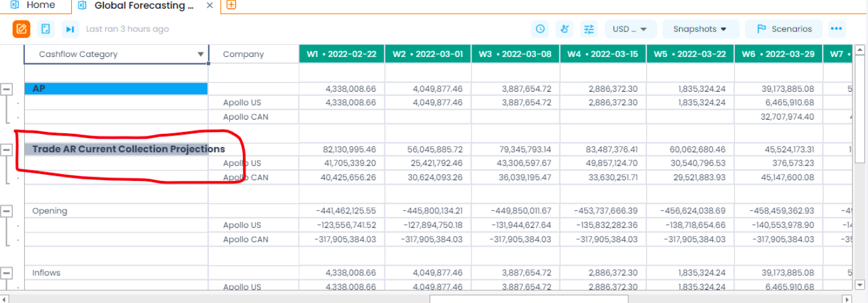Add a new tab with plus icon
Viewport: 868px width, 303px height.
click(230, 6)
